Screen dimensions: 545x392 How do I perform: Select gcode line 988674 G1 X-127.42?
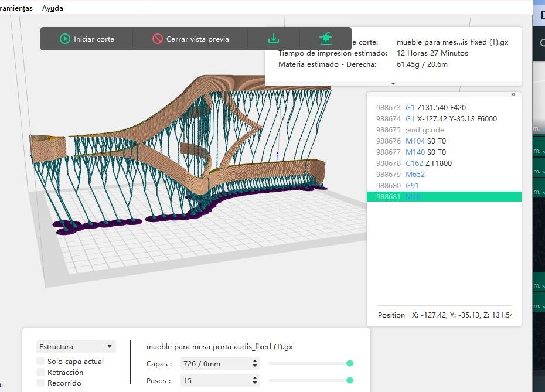pyautogui.click(x=444, y=118)
